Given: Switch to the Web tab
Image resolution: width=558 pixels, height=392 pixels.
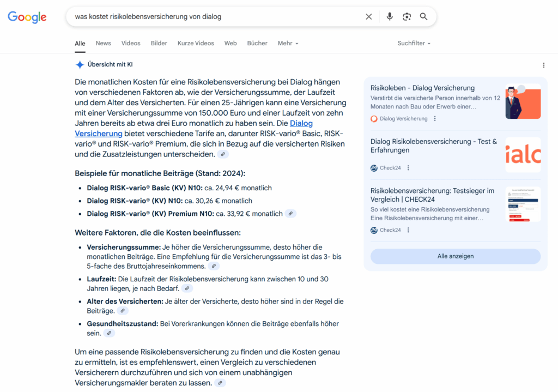Looking at the screenshot, I should pos(231,43).
